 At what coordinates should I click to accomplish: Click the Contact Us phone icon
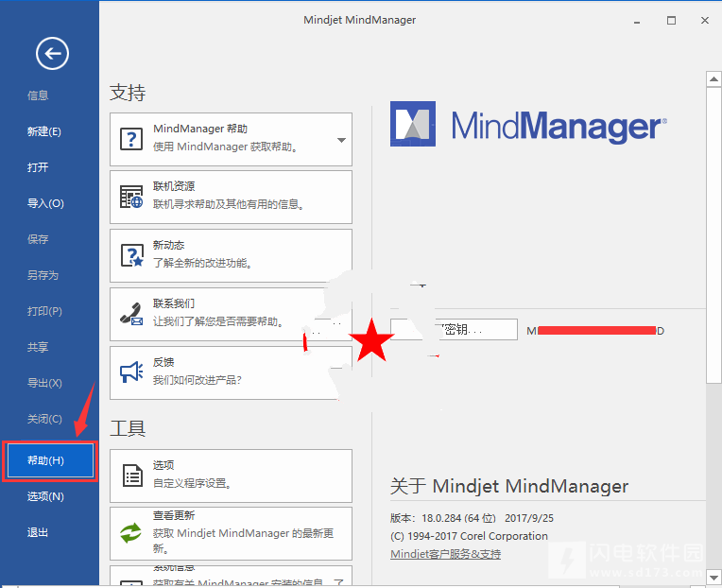(x=131, y=314)
